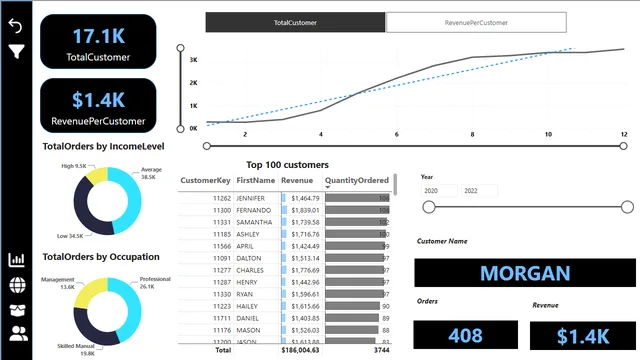The height and width of the screenshot is (360, 640).
Task: Select the CHARLES customer row
Action: click(284, 270)
